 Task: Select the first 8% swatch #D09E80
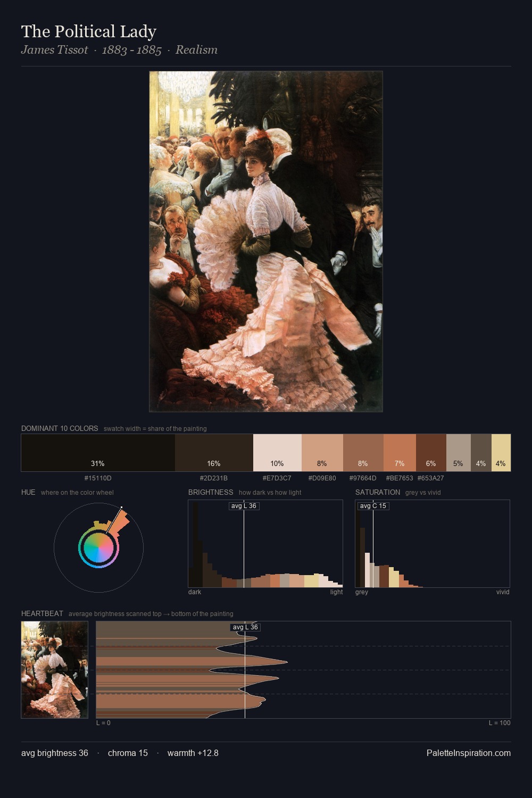[x=322, y=453]
